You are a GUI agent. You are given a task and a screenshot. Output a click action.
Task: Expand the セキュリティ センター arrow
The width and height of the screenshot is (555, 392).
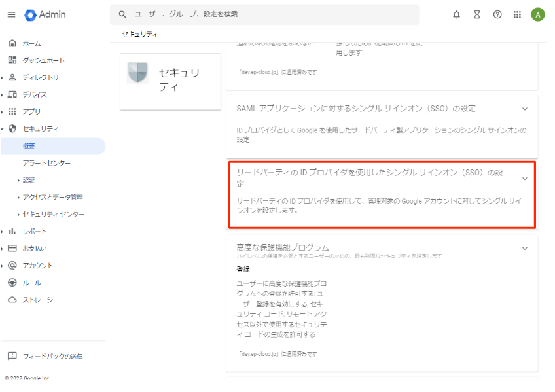18,215
